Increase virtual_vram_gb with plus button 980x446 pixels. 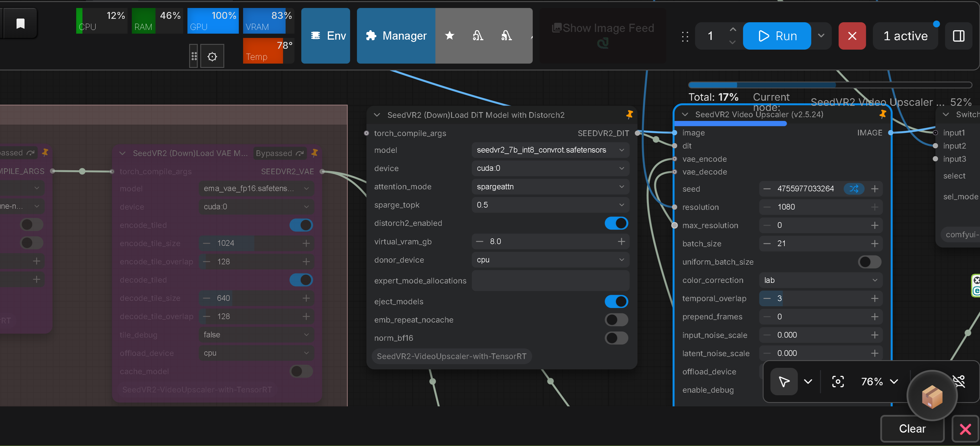[x=621, y=242]
